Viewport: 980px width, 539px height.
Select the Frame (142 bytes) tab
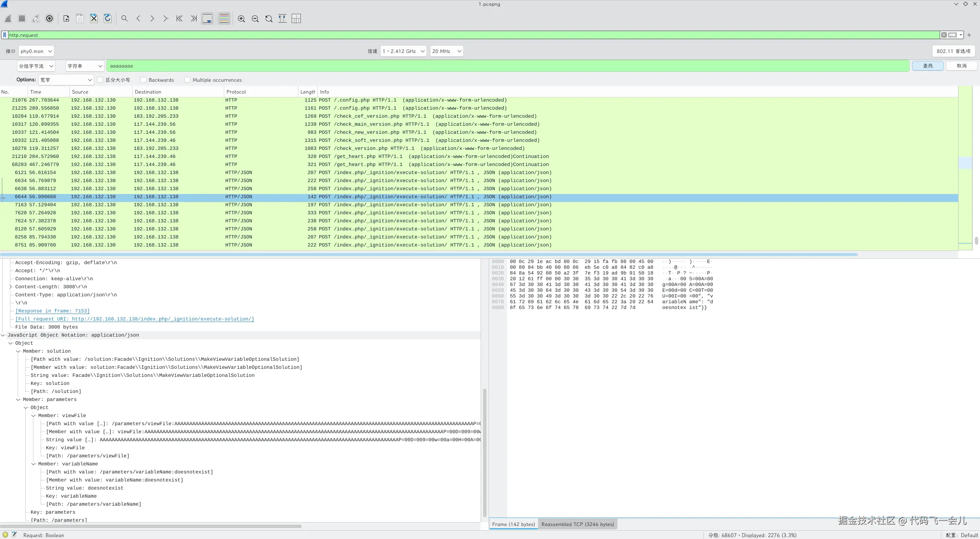[513, 524]
